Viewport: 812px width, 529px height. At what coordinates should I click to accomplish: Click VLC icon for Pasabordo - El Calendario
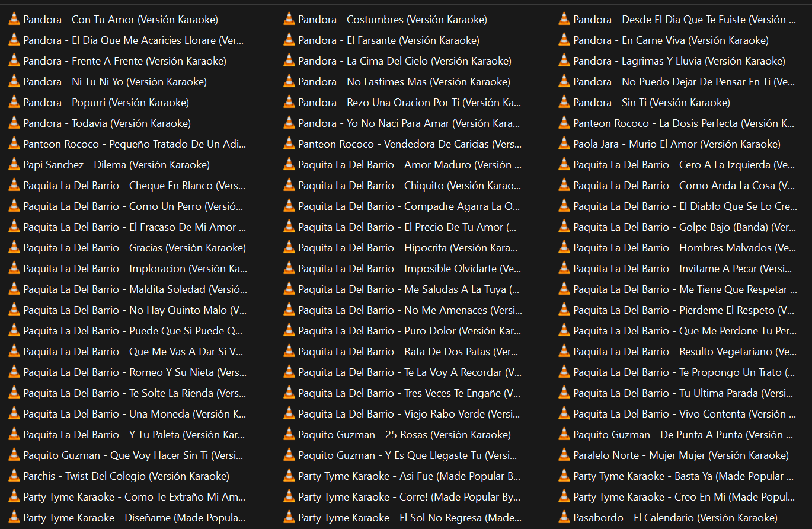point(564,518)
